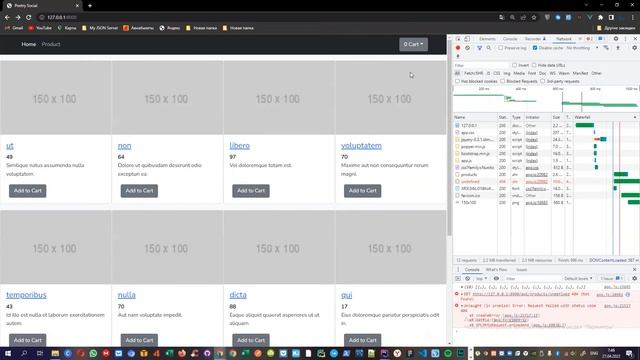Clear the network log with the clear icon
The height and width of the screenshot is (360, 640).
click(467, 48)
